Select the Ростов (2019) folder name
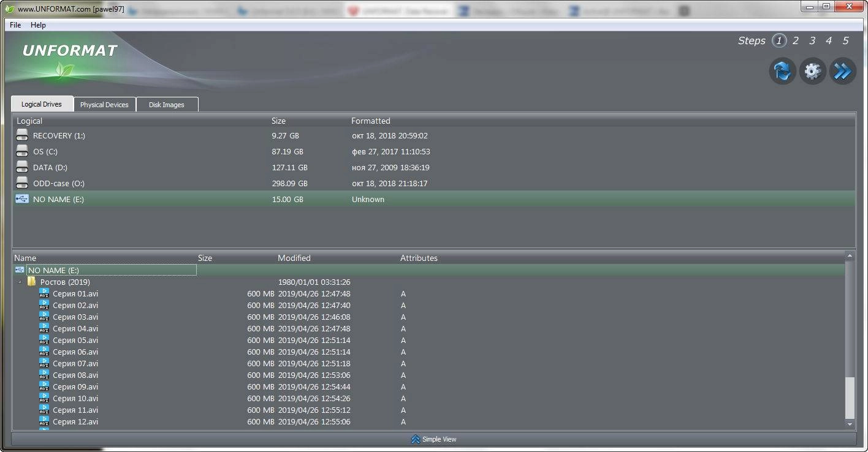This screenshot has width=868, height=452. click(x=65, y=282)
